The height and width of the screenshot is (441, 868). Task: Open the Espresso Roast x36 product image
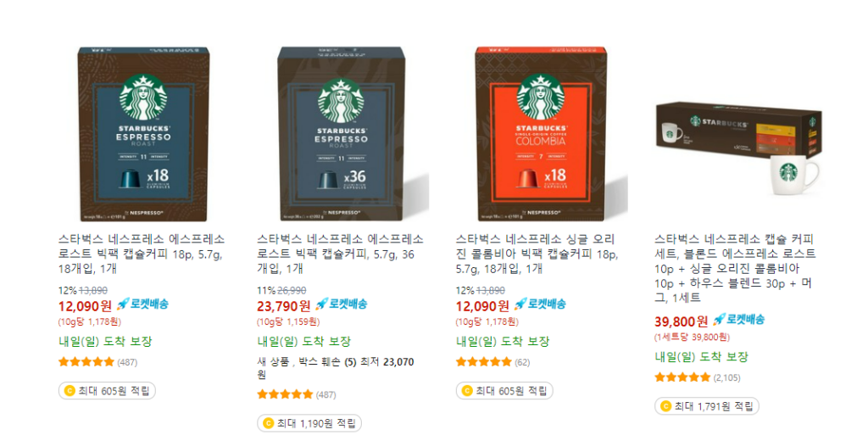(341, 133)
